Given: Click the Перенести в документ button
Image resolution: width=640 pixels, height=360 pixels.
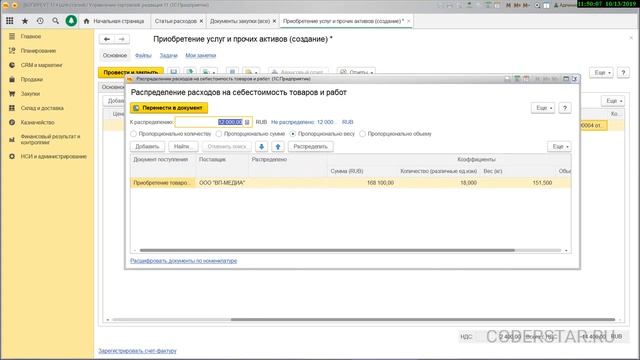Looking at the screenshot, I should point(169,108).
